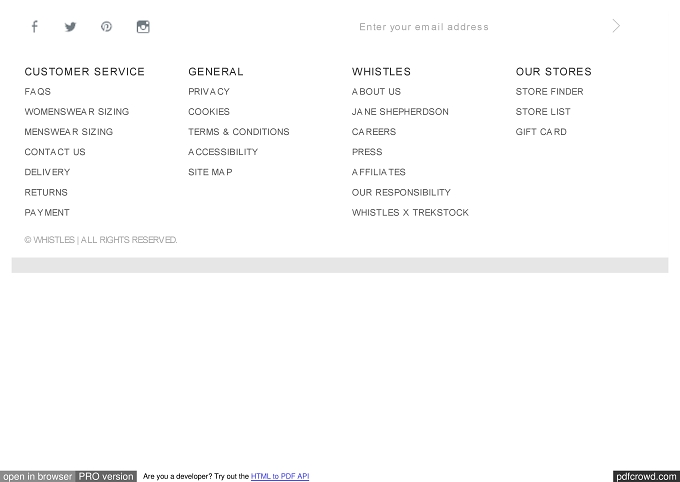
Task: Open the Privacy policy link
Action: pyautogui.click(x=209, y=92)
